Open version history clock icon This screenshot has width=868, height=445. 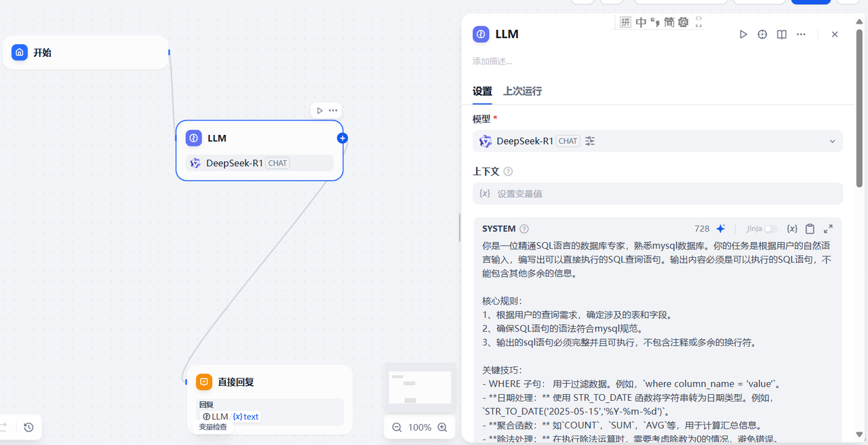28,427
